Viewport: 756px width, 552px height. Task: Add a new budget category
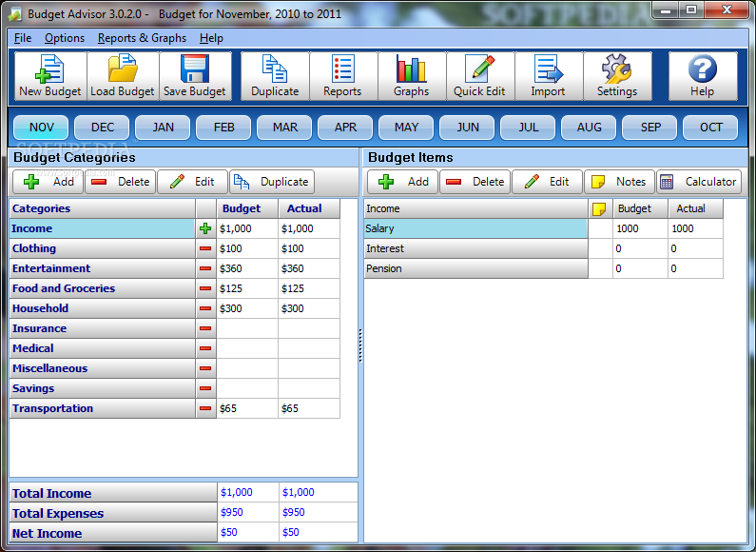point(48,182)
